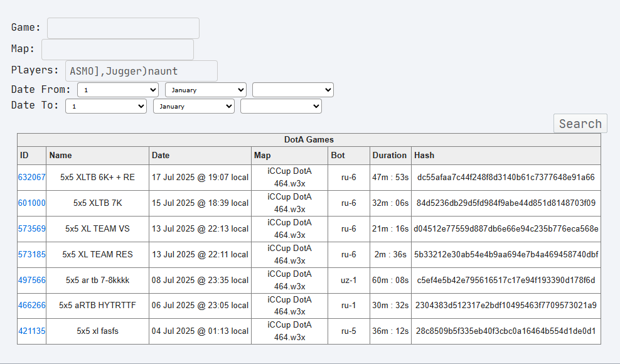Click the ru-5 bot cell
Image resolution: width=620 pixels, height=364 pixels.
click(349, 331)
